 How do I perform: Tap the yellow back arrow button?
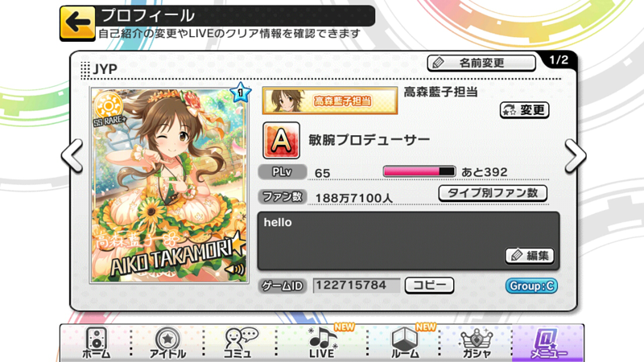77,23
